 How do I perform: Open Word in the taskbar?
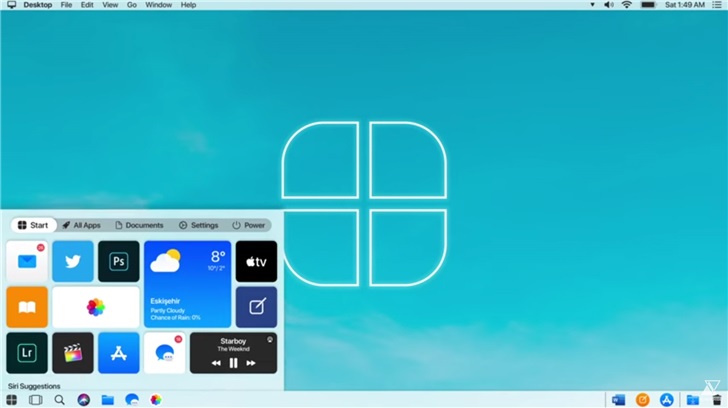click(x=618, y=400)
